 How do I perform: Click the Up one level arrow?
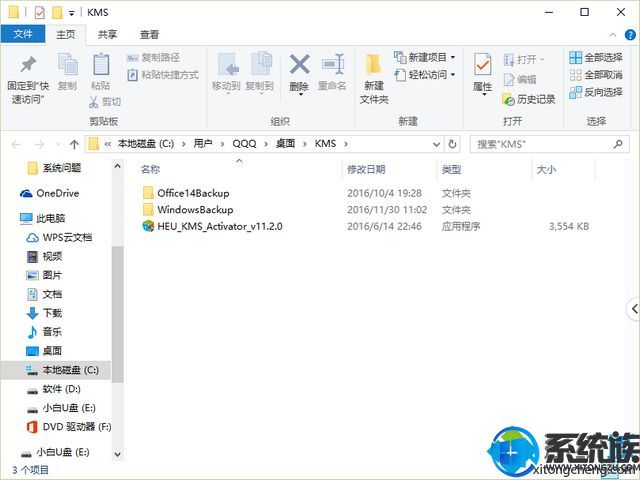(74, 144)
